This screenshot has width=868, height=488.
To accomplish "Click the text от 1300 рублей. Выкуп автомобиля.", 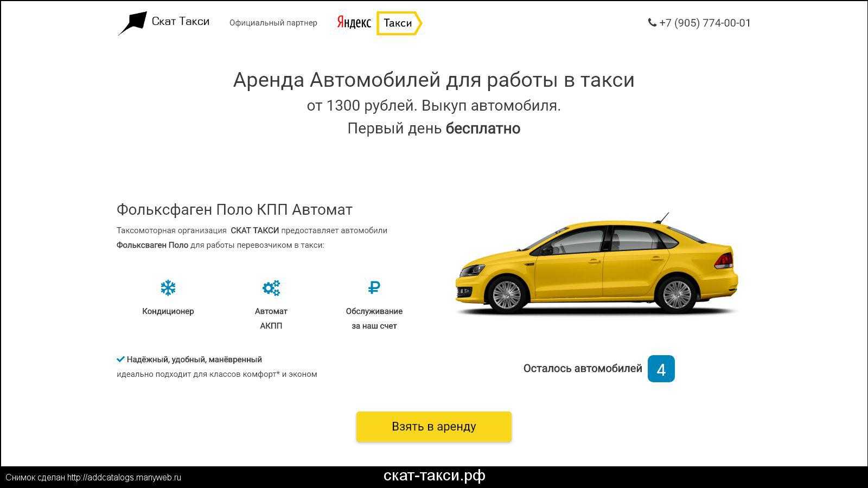I will point(434,105).
